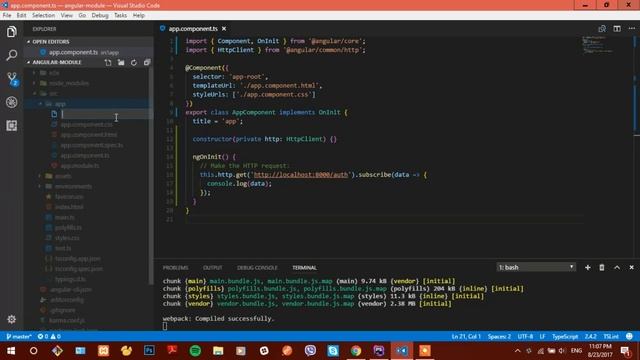640x360 pixels.
Task: Click Spaces: 2 indentation in the status bar
Action: (x=499, y=336)
